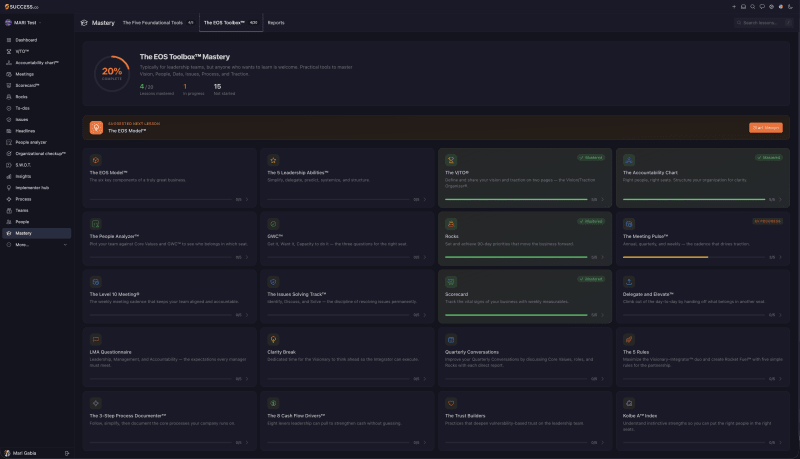This screenshot has height=459, width=800.
Task: Click the Mari Gabia user name
Action: [24, 453]
